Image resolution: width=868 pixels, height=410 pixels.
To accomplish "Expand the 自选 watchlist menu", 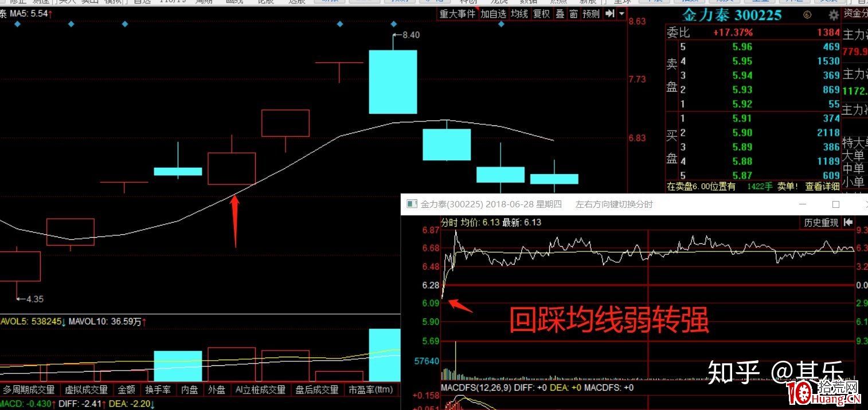I will coord(140,2).
